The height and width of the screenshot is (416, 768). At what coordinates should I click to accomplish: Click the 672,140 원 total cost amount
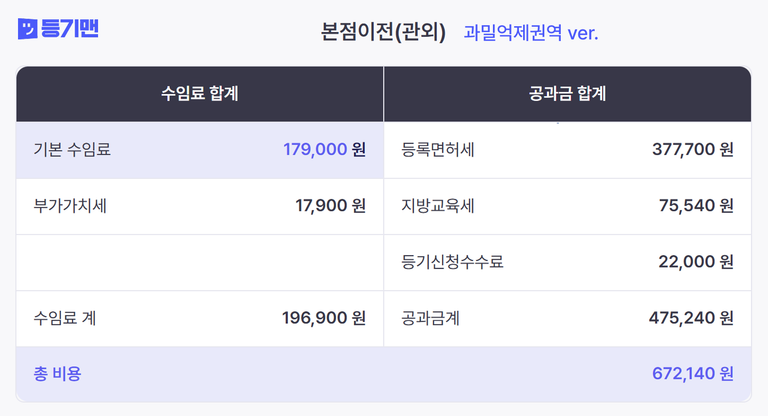[692, 374]
